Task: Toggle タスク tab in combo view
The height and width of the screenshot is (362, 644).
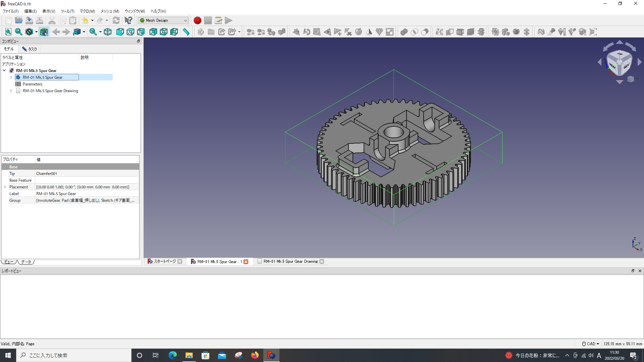Action: [29, 49]
